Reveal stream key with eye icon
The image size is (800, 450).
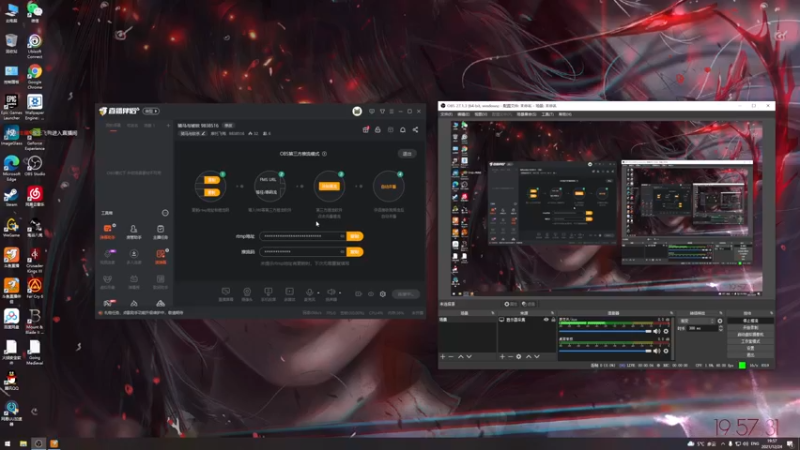pyautogui.click(x=342, y=252)
